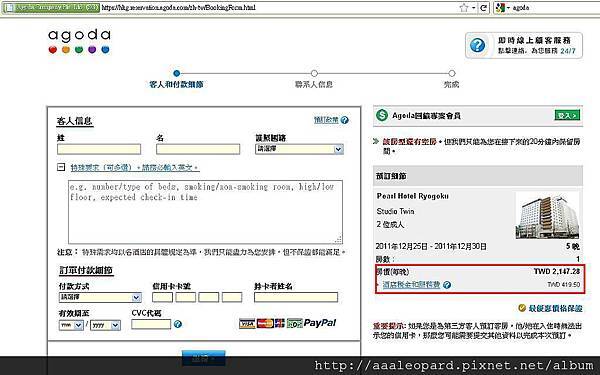This screenshot has height=375, width=600.
Task: Click the MasterCard logo
Action: tap(265, 324)
